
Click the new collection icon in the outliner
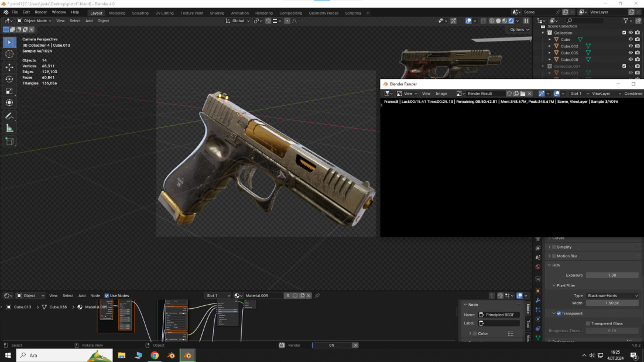[638, 20]
